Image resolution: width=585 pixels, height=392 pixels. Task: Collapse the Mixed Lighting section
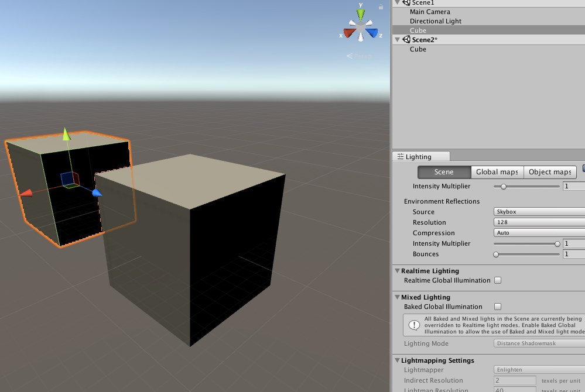398,297
